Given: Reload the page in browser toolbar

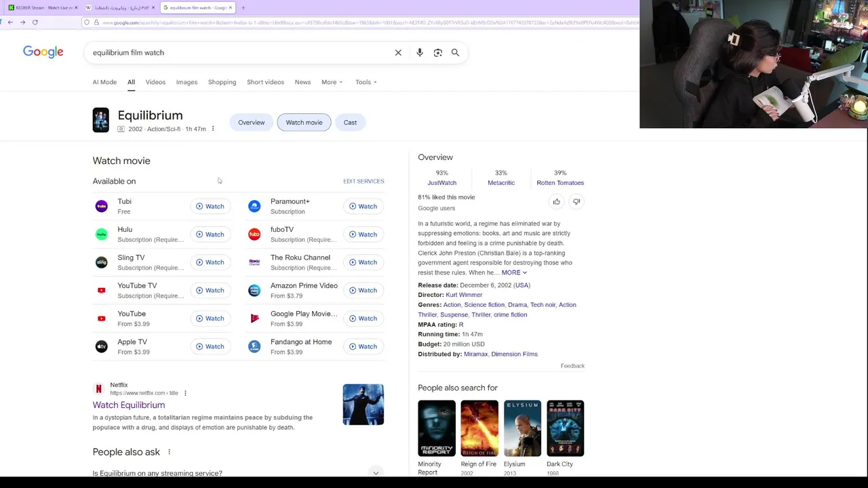Looking at the screenshot, I should [35, 22].
